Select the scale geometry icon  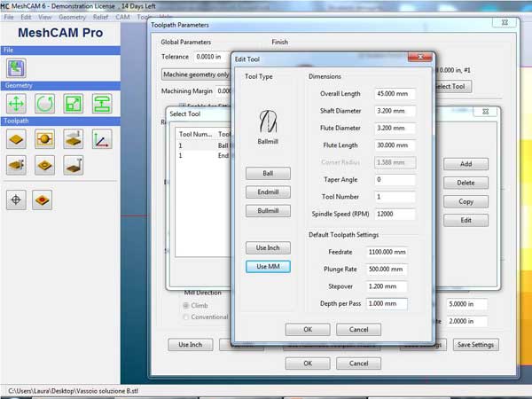[73, 104]
